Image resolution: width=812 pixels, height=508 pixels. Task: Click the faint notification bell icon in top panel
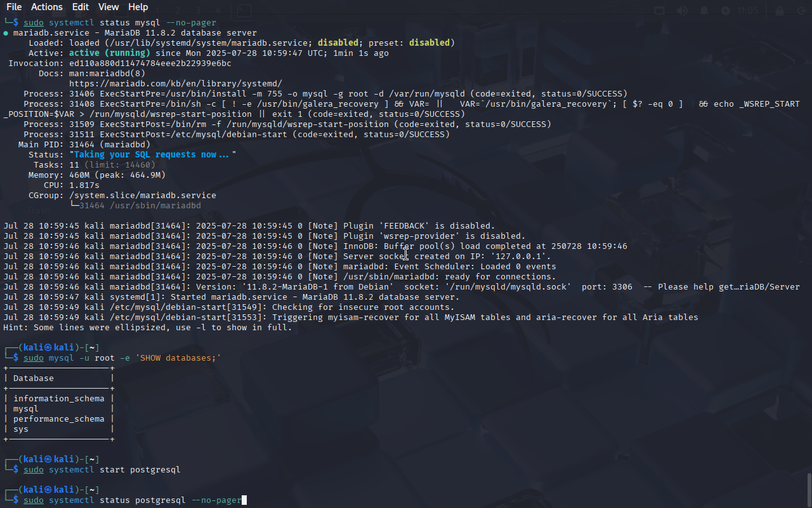704,11
